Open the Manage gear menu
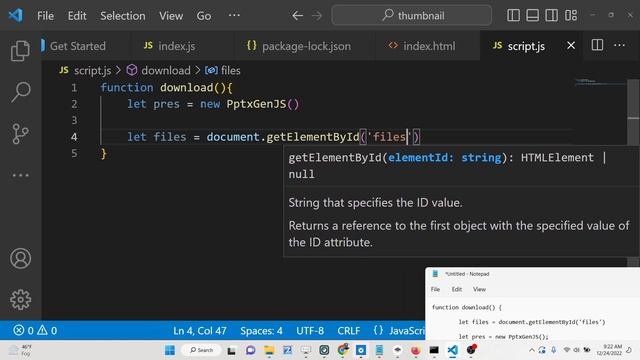Image resolution: width=640 pixels, height=360 pixels. 20,300
